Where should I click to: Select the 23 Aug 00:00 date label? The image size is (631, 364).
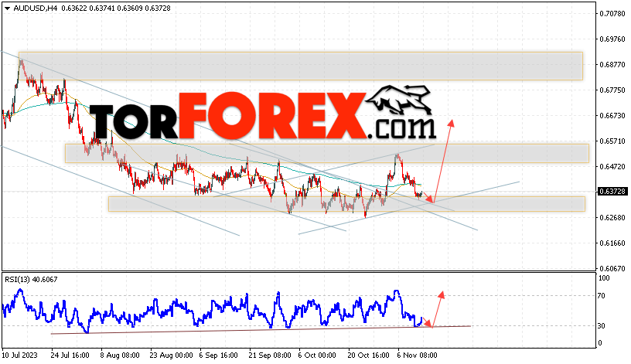pyautogui.click(x=171, y=355)
